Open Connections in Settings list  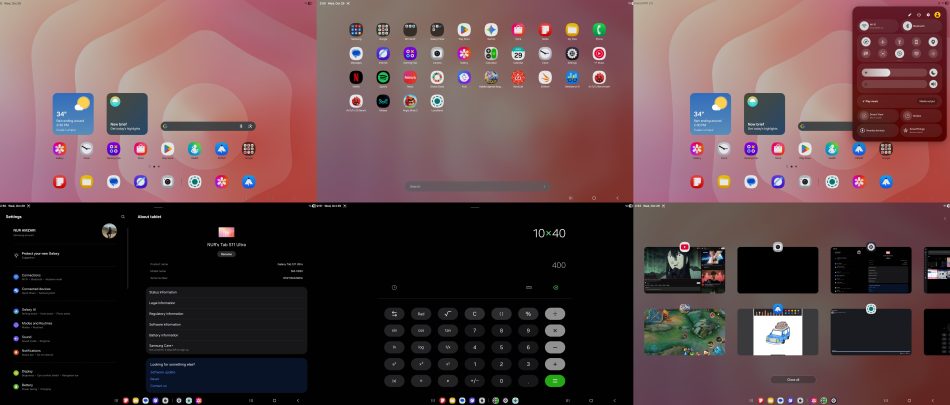click(x=64, y=276)
